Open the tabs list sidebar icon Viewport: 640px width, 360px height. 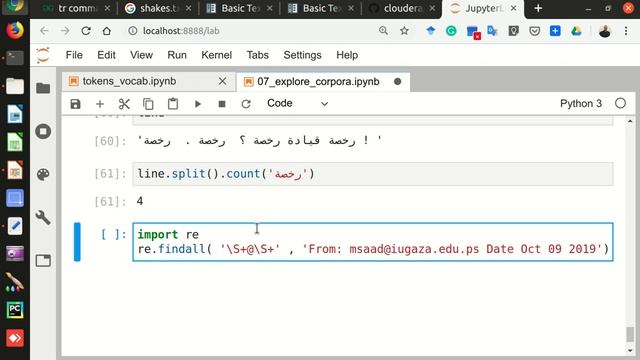43,260
